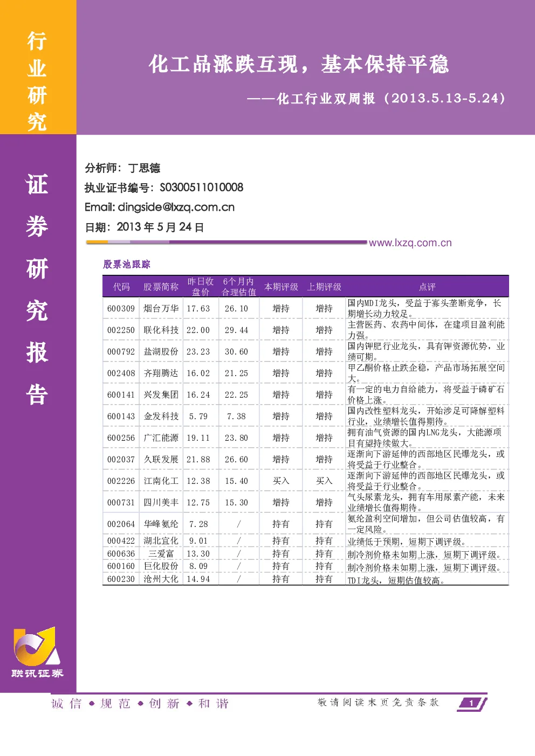Select stock code 002408

pyautogui.click(x=121, y=373)
